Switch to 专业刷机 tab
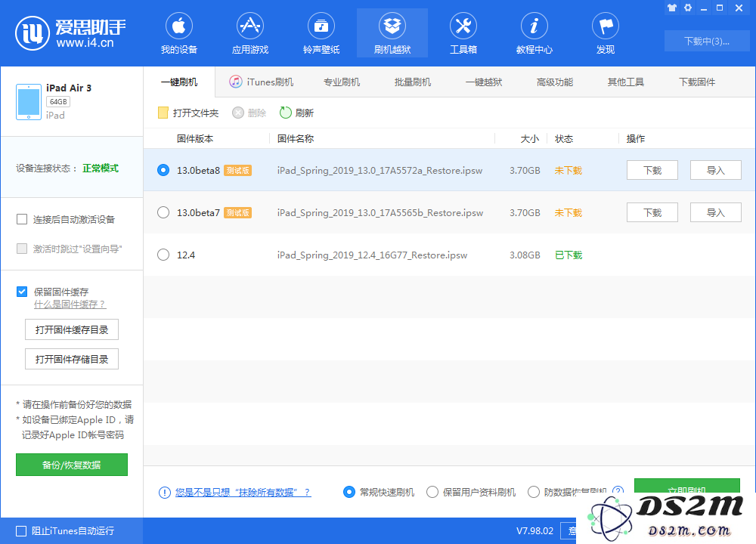 (342, 82)
